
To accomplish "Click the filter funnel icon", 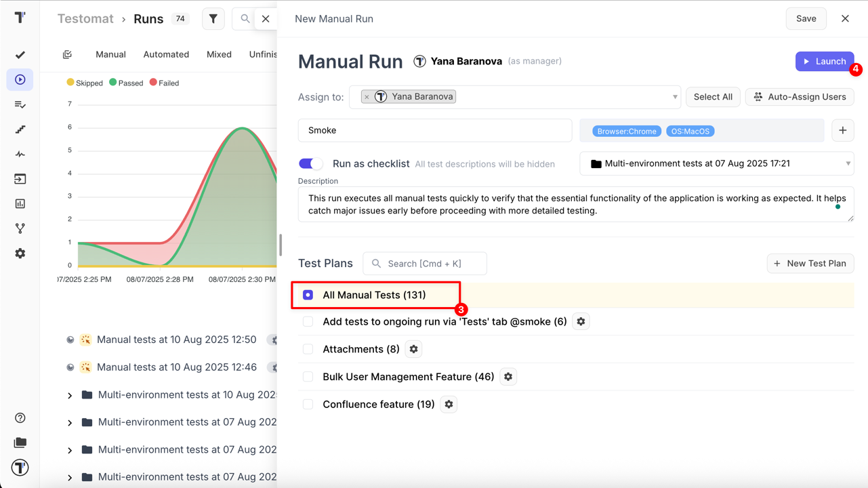I will (213, 19).
